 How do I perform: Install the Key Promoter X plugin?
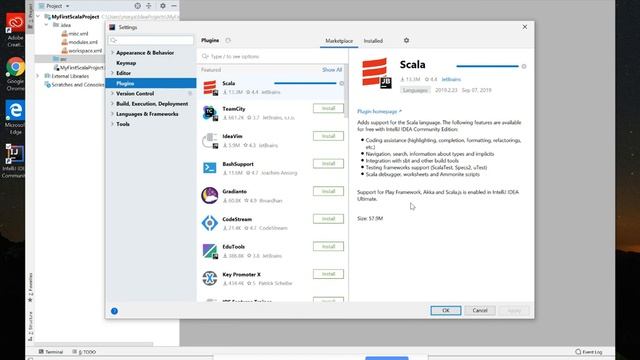pyautogui.click(x=328, y=274)
